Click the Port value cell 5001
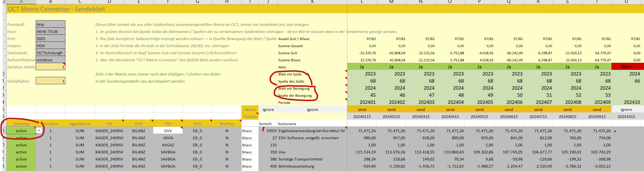The width and height of the screenshot is (644, 171). coord(50,39)
